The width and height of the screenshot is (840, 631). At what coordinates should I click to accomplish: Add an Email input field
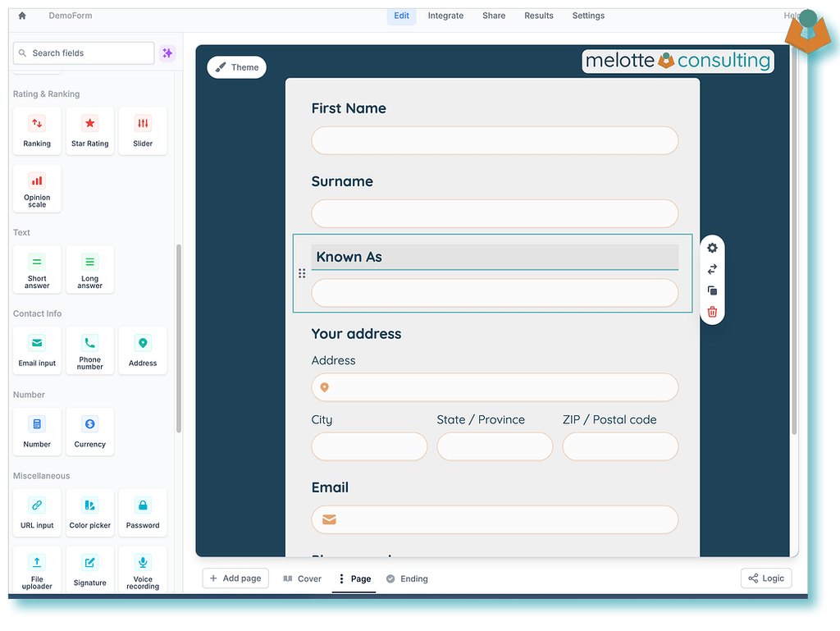37,350
